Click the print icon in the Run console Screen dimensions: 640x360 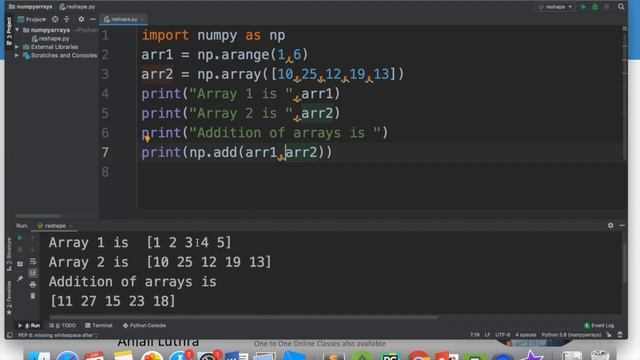coord(33,284)
